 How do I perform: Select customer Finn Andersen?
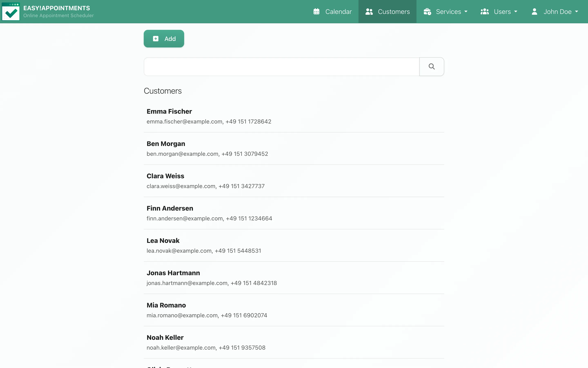pyautogui.click(x=294, y=213)
